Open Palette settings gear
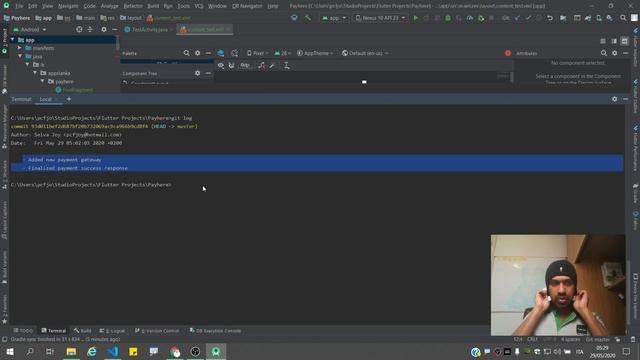Screen dimensions: 640x360 tap(198, 53)
